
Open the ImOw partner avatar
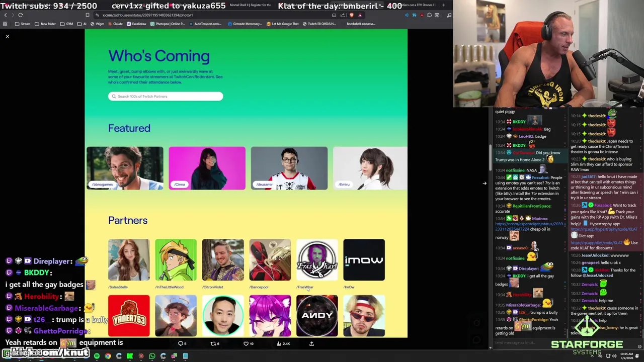[x=364, y=260]
